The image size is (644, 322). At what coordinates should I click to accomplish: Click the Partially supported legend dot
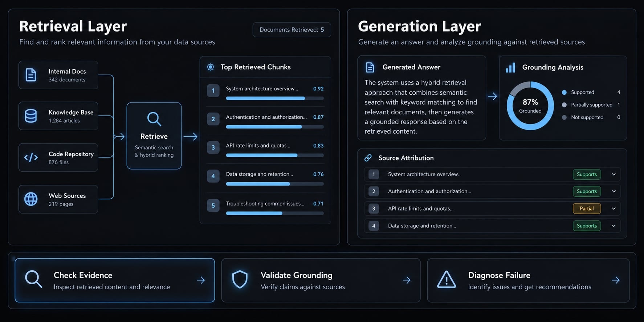coord(564,105)
